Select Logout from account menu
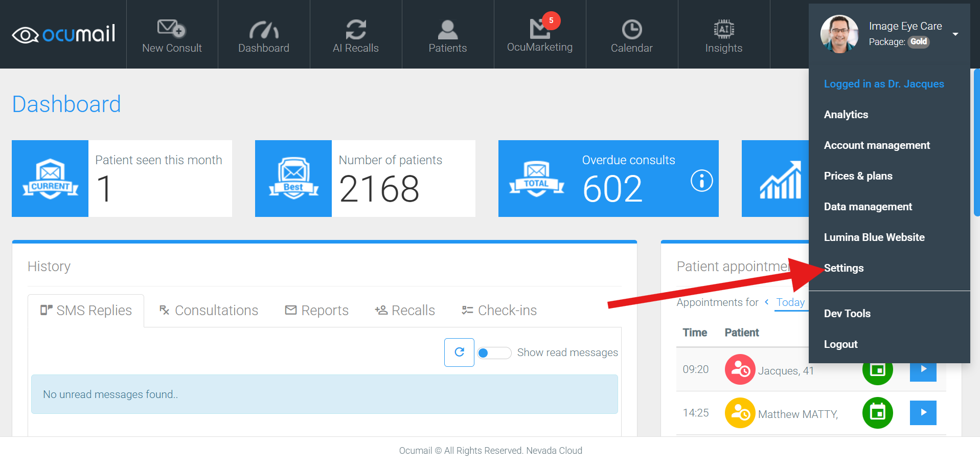Image resolution: width=980 pixels, height=463 pixels. tap(840, 344)
